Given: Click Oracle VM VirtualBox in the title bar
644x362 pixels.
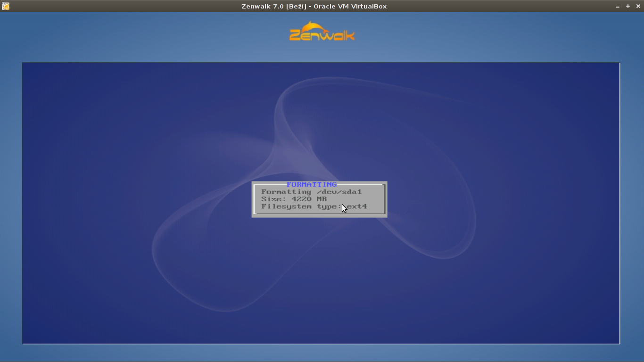Looking at the screenshot, I should (350, 6).
